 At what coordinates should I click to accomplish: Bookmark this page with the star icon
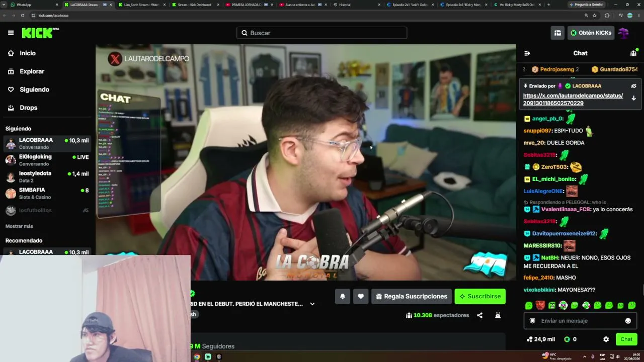click(x=594, y=16)
